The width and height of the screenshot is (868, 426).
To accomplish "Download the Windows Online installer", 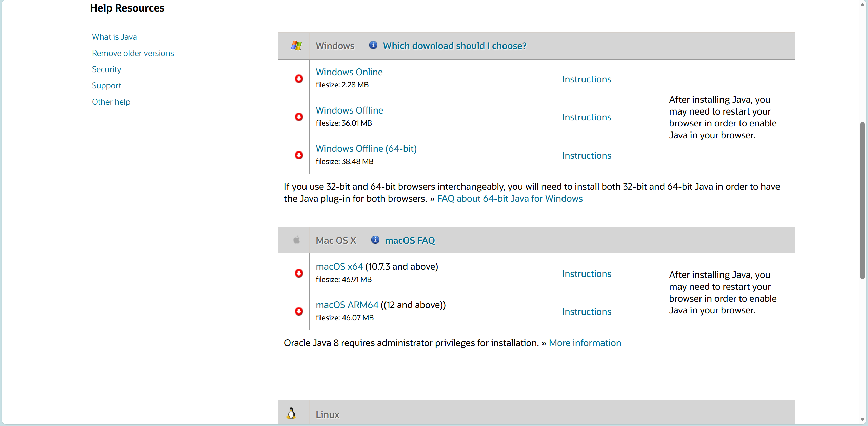I will click(349, 72).
